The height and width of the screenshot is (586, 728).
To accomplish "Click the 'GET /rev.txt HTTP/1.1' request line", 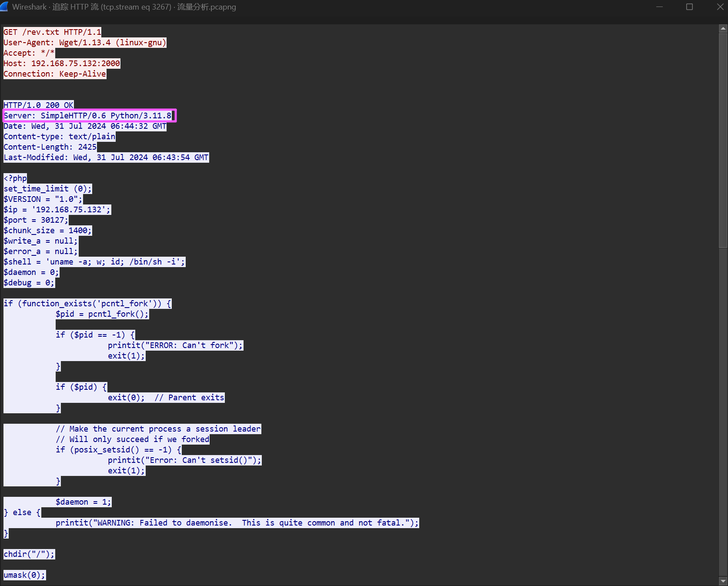I will (52, 32).
